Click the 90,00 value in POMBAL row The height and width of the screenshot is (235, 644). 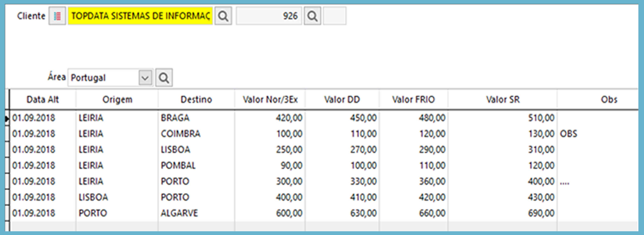pyautogui.click(x=270, y=165)
